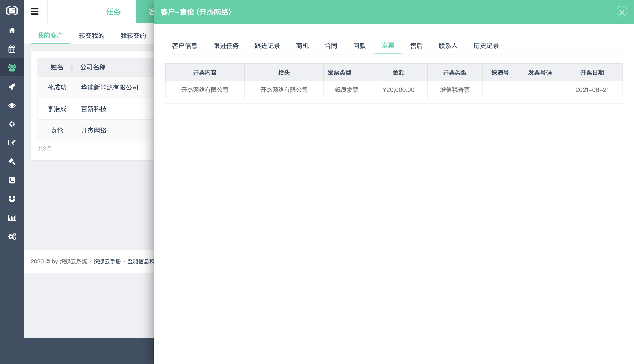Open the 织蝶云手册 footer link

pos(107,262)
